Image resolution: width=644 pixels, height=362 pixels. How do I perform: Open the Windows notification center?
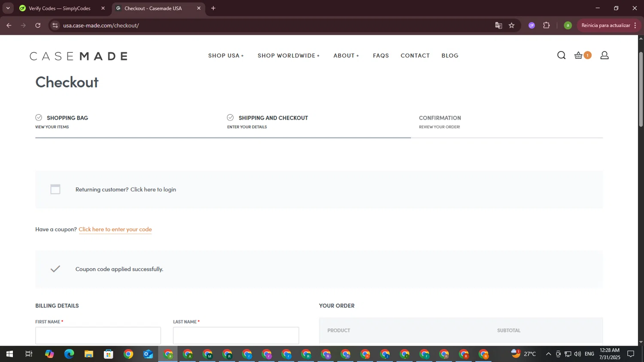631,354
